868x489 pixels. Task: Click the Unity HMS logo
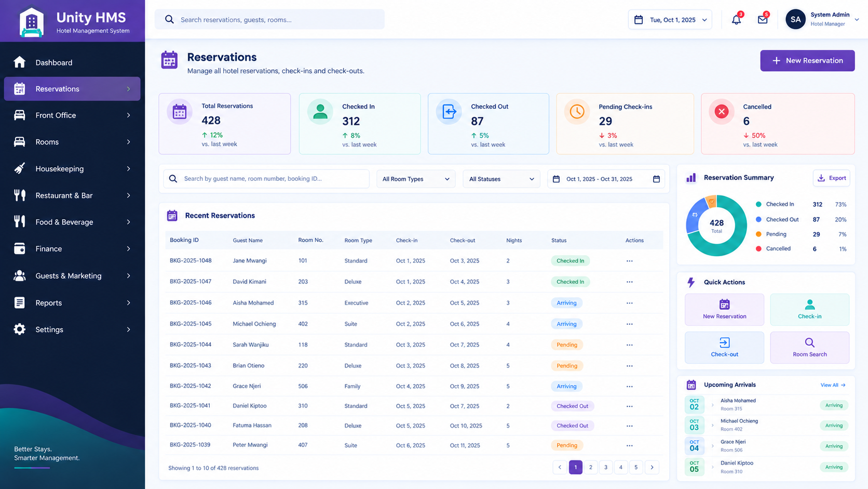[x=32, y=22]
